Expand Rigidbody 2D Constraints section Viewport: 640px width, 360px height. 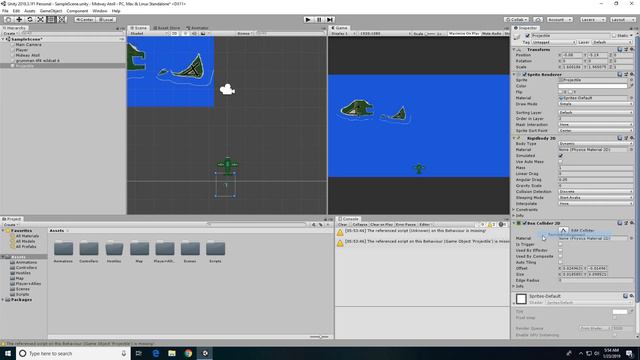coord(514,210)
